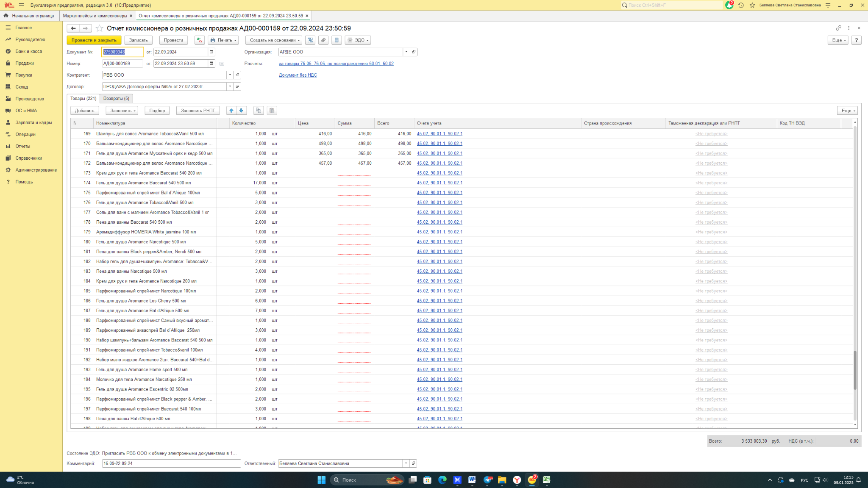The image size is (868, 488).
Task: Click the global search field
Action: (x=672, y=5)
